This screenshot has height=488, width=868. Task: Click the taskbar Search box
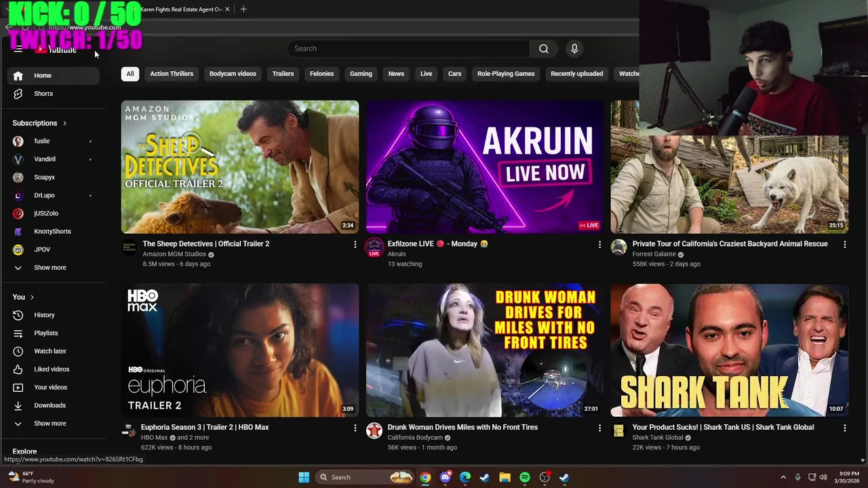point(366,477)
